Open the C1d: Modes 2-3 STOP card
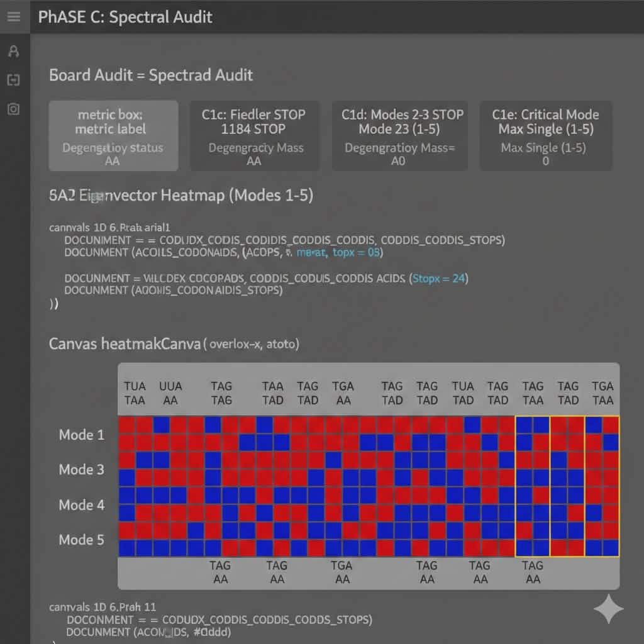644x644 pixels. pyautogui.click(x=399, y=136)
